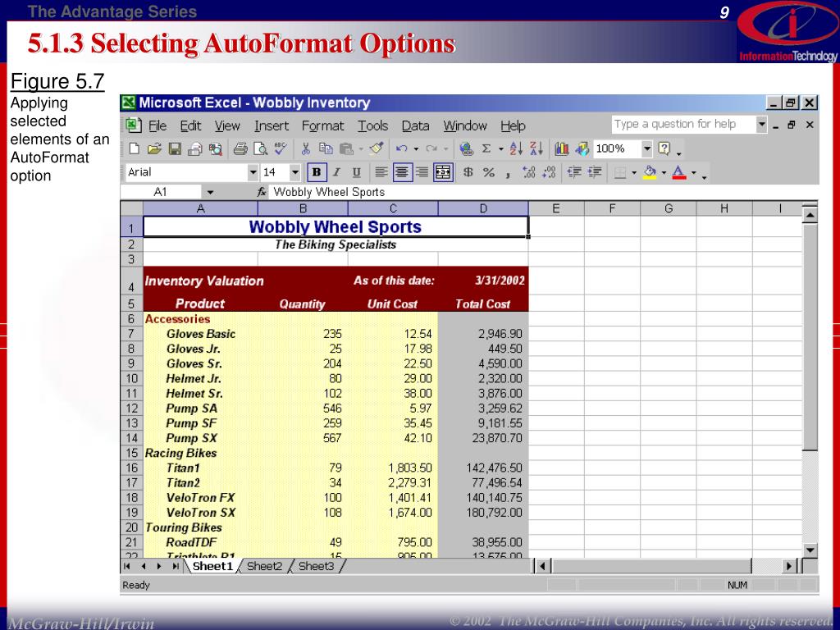The height and width of the screenshot is (630, 840).
Task: Increase decimal places
Action: pos(529,172)
